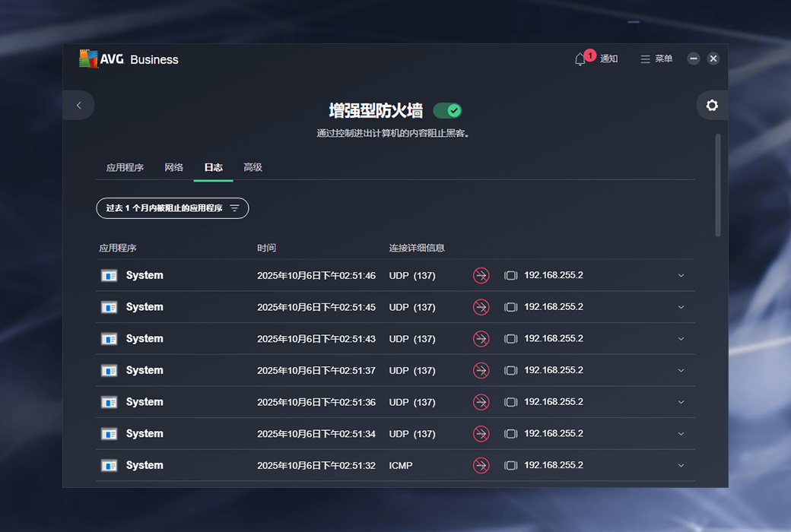Viewport: 791px width, 532px height.
Task: Click the vertical scrollbar in log list
Action: tap(718, 186)
